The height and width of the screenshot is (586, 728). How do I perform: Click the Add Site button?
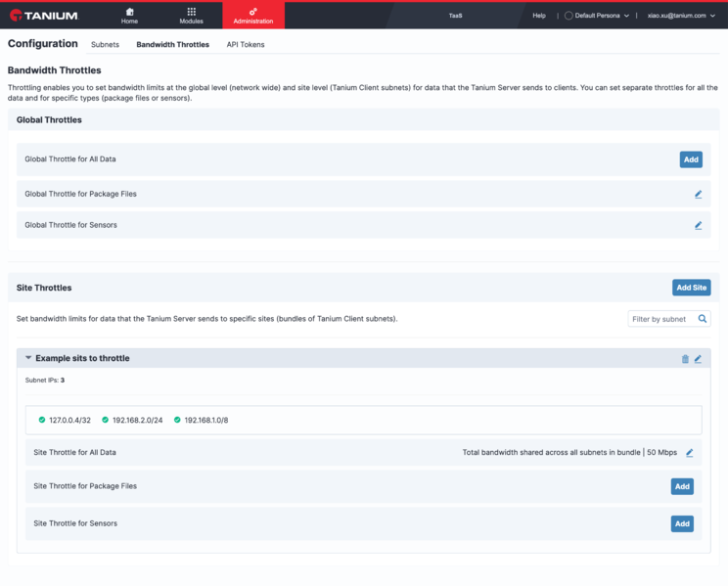[x=692, y=288]
